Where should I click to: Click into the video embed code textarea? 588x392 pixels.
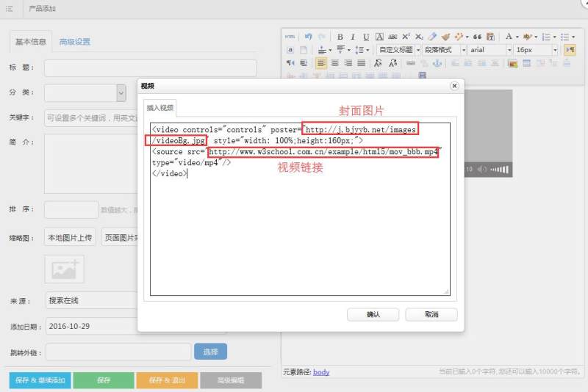click(x=300, y=235)
